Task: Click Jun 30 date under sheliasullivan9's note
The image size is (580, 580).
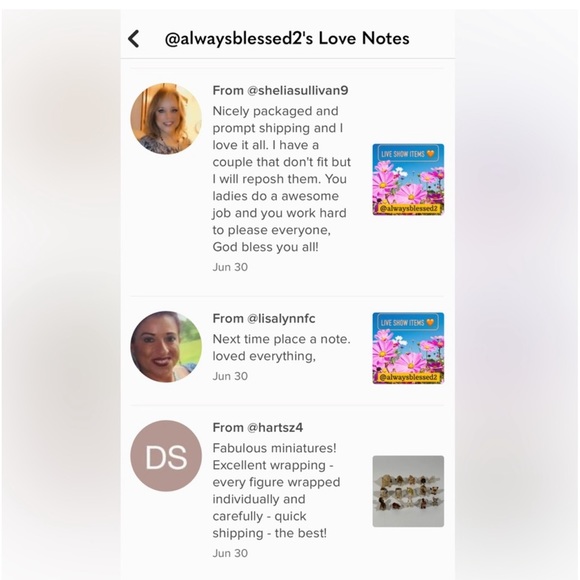Action: 230,267
